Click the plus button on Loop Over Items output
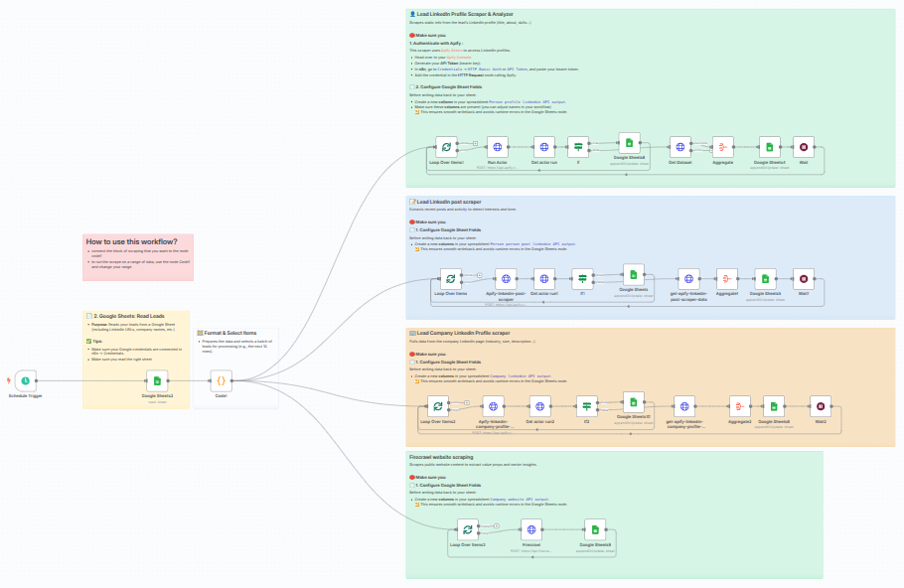The height and width of the screenshot is (588, 904). [x=479, y=275]
